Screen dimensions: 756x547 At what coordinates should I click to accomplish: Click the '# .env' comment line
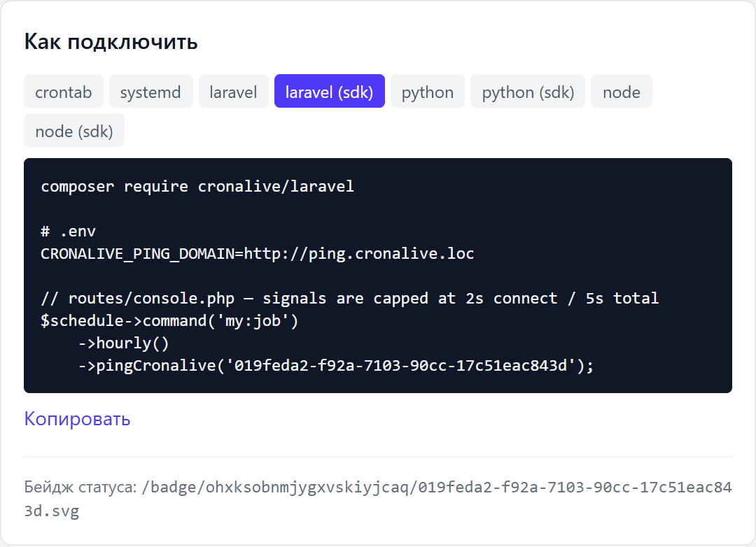(x=68, y=232)
